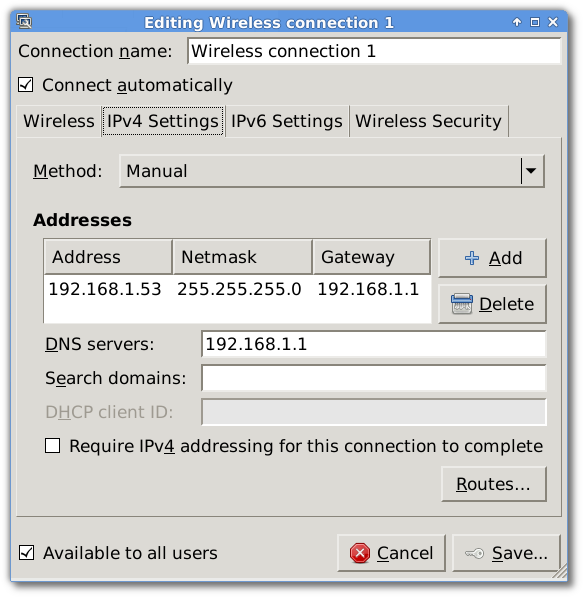Enable Require IPv4 addressing checkbox
Image resolution: width=584 pixels, height=598 pixels.
(52, 445)
